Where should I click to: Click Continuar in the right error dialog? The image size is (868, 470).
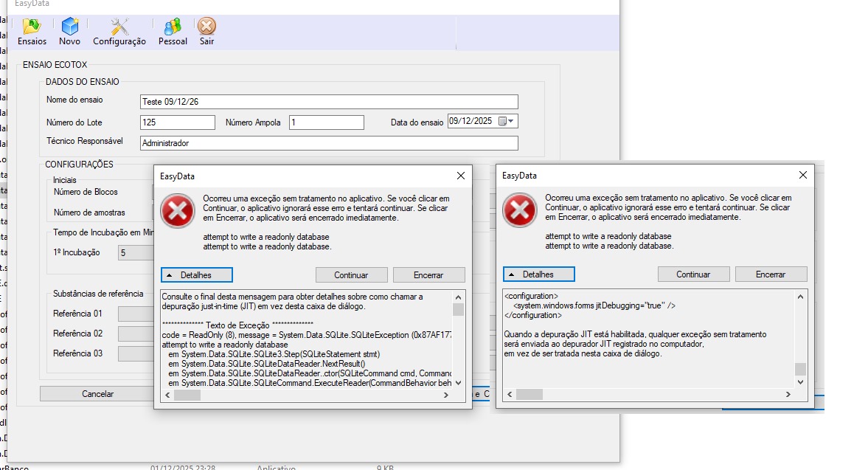click(x=693, y=274)
